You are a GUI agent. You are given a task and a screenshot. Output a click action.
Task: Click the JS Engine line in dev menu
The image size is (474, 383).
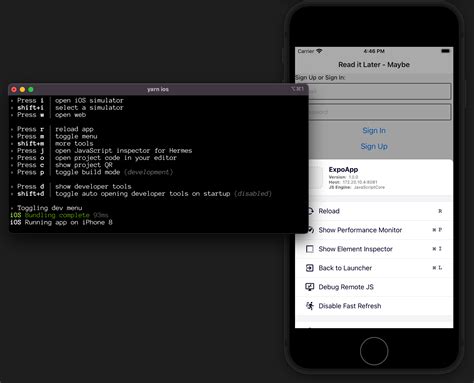coord(357,187)
